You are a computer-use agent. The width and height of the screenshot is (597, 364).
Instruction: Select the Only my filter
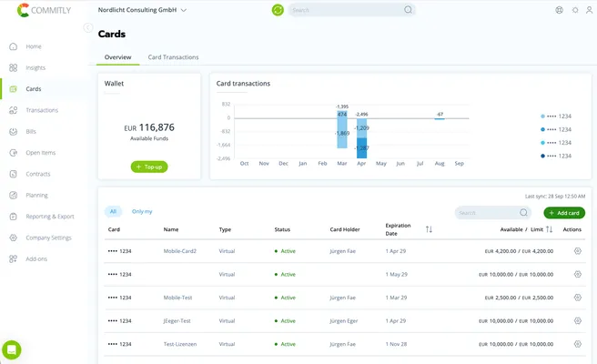pyautogui.click(x=142, y=211)
